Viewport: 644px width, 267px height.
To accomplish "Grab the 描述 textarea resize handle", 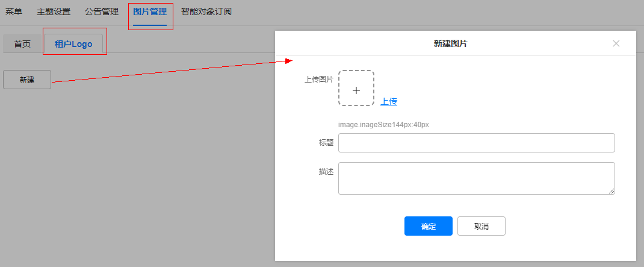I will pyautogui.click(x=611, y=191).
